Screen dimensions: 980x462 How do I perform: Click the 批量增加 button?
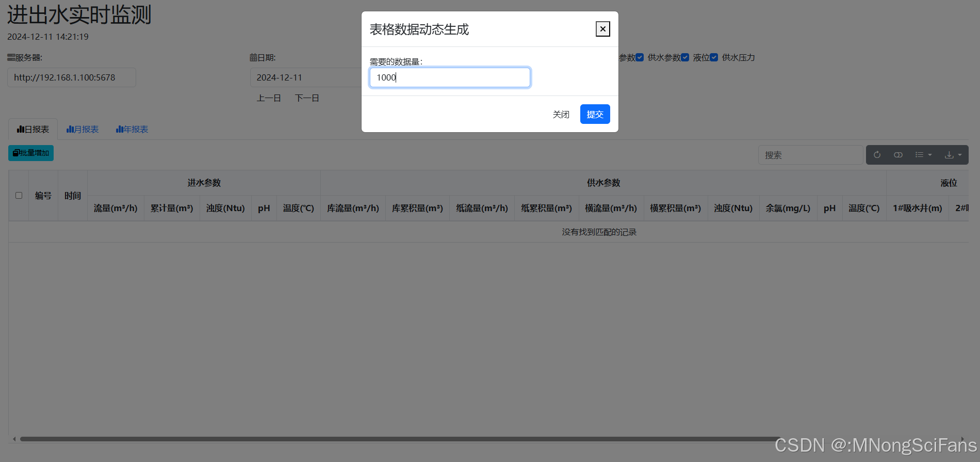pos(31,153)
